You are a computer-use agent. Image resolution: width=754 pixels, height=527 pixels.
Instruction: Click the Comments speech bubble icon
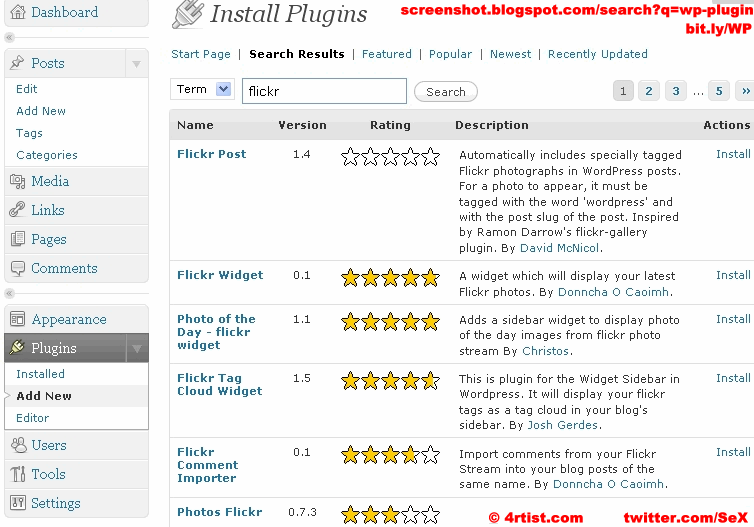[x=18, y=268]
